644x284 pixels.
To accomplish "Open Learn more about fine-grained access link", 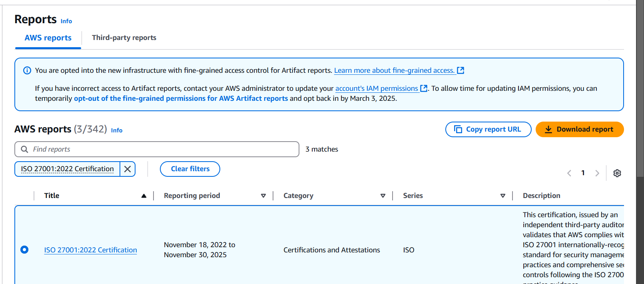I will pyautogui.click(x=394, y=70).
